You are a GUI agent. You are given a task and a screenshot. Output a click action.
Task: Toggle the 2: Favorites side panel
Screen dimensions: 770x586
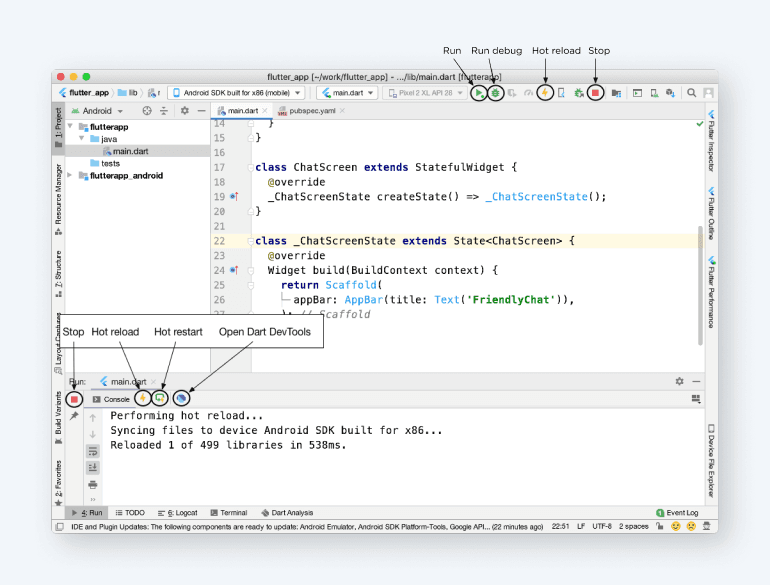coord(58,482)
